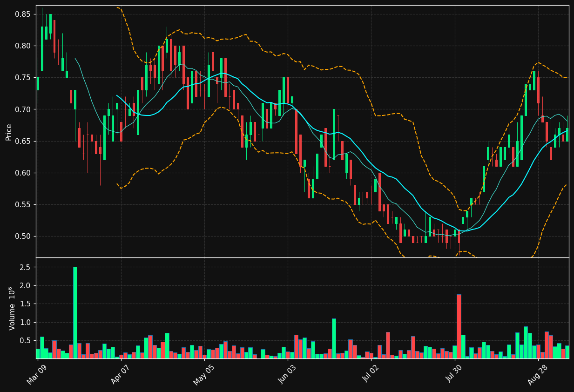Click the Jun 03 date label

pyautogui.click(x=287, y=374)
